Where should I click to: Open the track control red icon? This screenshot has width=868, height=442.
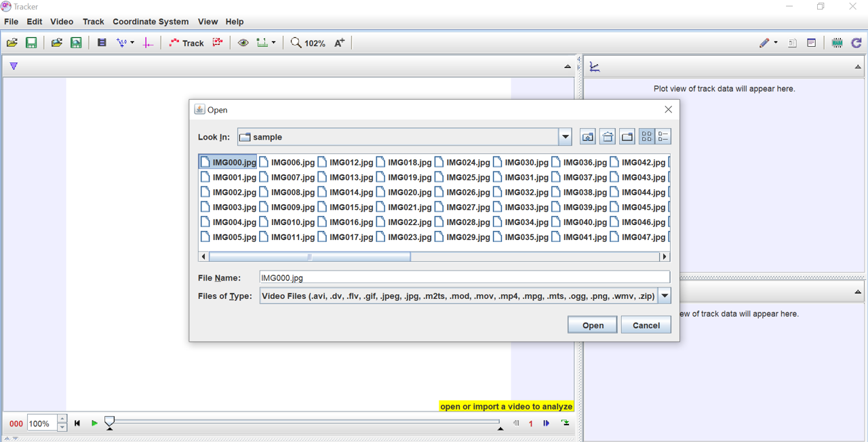(x=218, y=43)
